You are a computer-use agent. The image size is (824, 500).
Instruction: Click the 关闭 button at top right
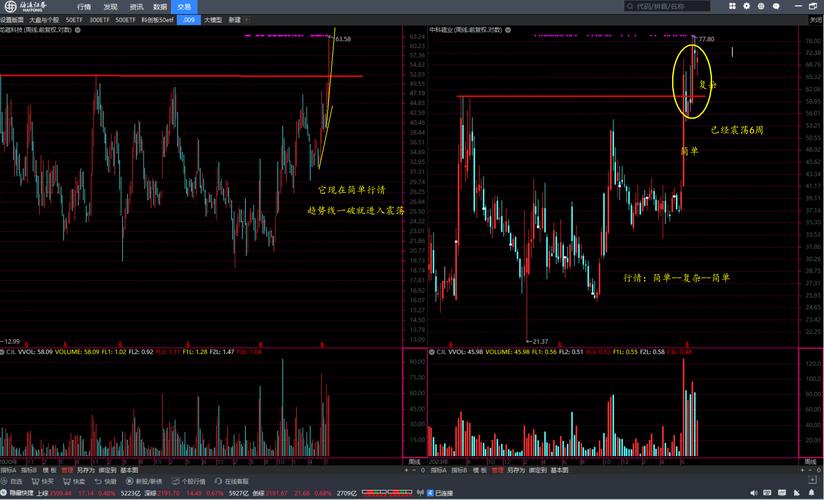point(814,19)
